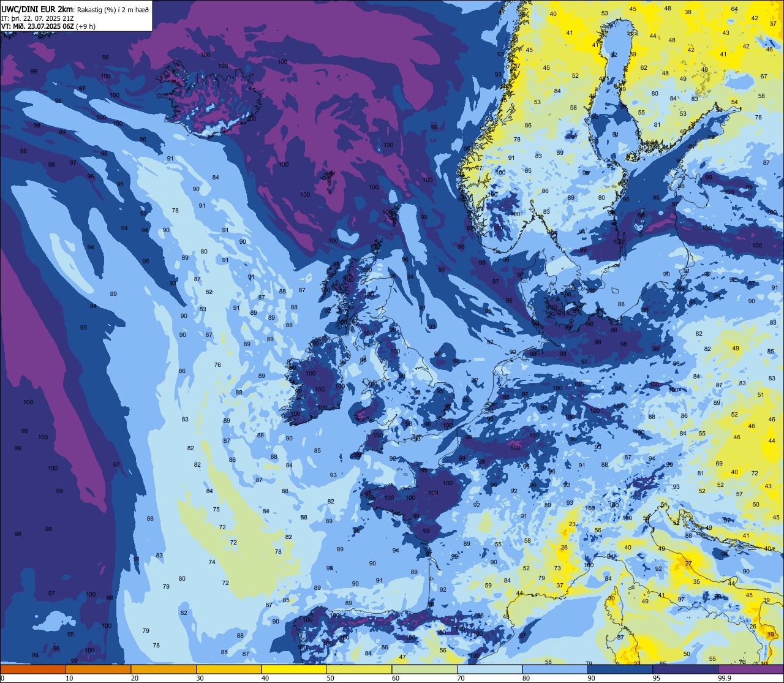Click the legend tick label 10
This screenshot has width=784, height=683.
(70, 678)
